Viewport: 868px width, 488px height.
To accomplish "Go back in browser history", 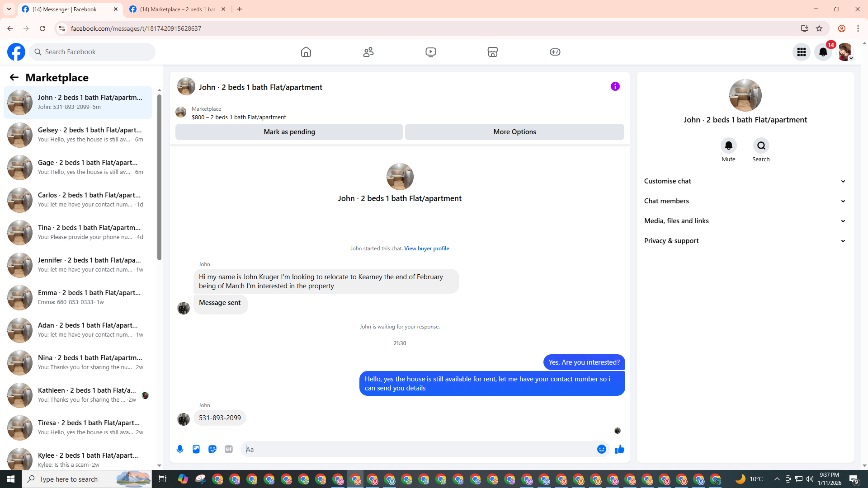I will pos(10,28).
